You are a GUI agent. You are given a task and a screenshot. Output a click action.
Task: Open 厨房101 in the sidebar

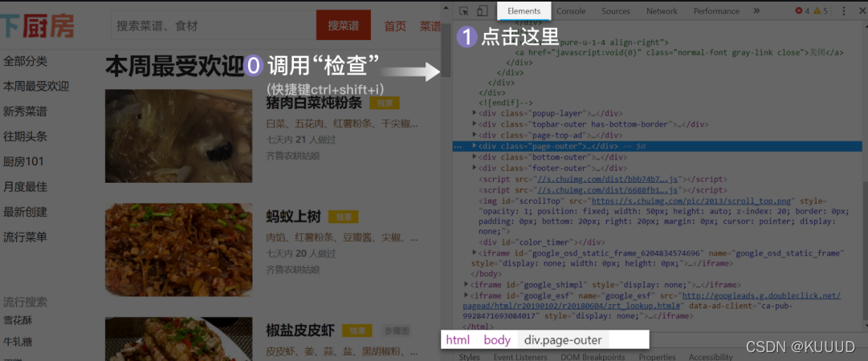click(23, 162)
